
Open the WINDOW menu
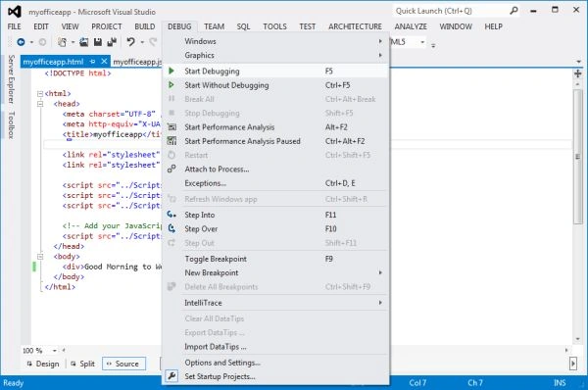pyautogui.click(x=456, y=26)
